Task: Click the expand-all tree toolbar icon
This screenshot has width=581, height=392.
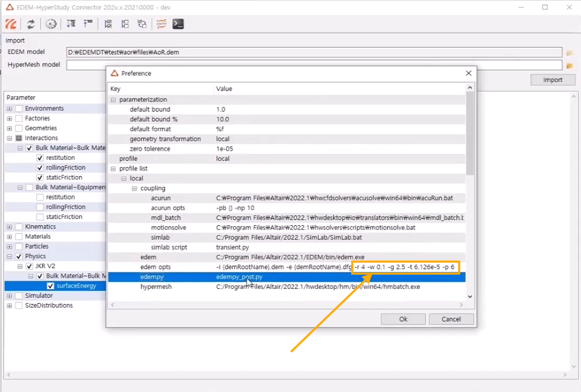Action: click(71, 24)
